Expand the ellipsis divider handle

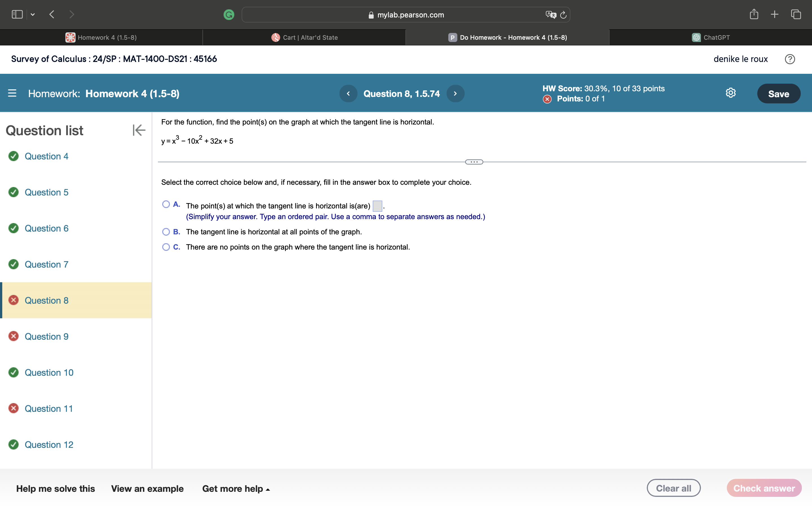click(x=474, y=162)
